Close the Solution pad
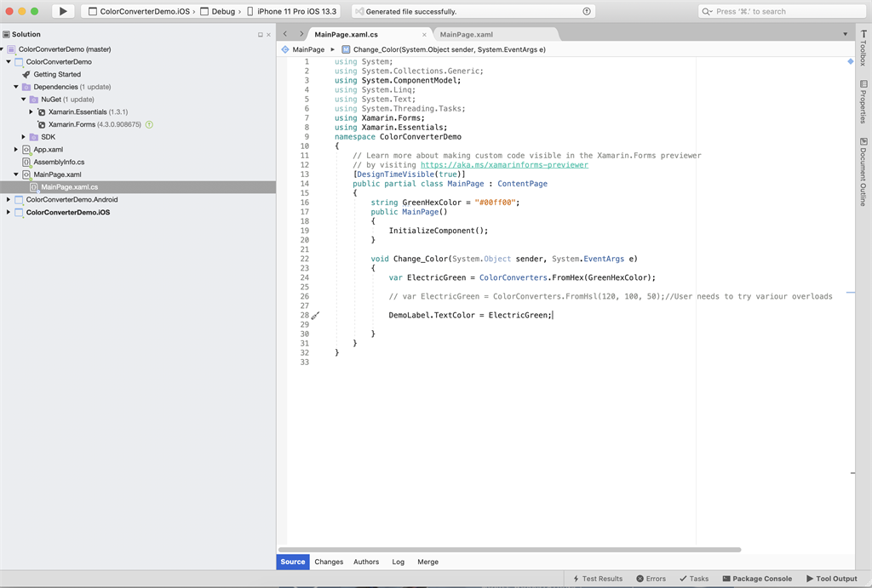 tap(269, 35)
